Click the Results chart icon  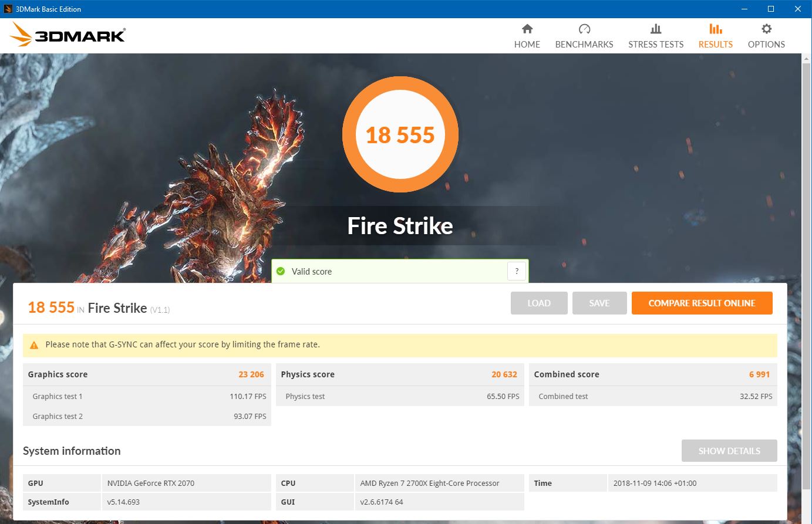(715, 29)
